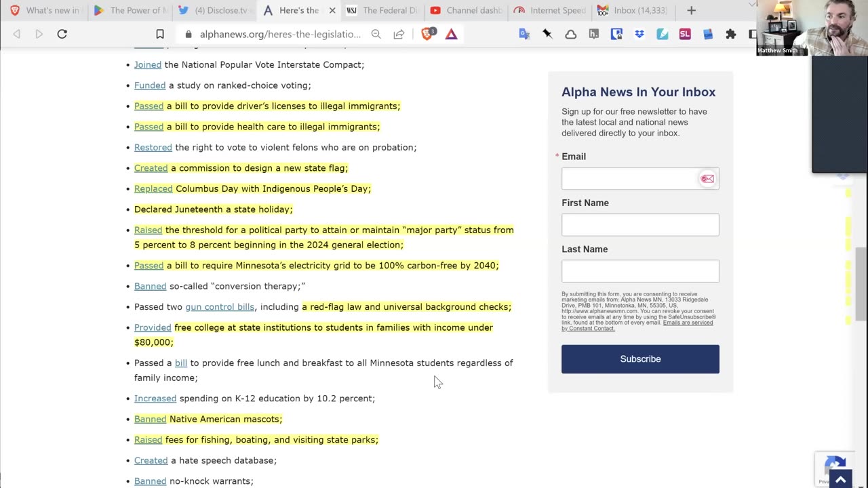868x488 pixels.
Task: Open the Brave Rewards triangle icon
Action: (451, 34)
